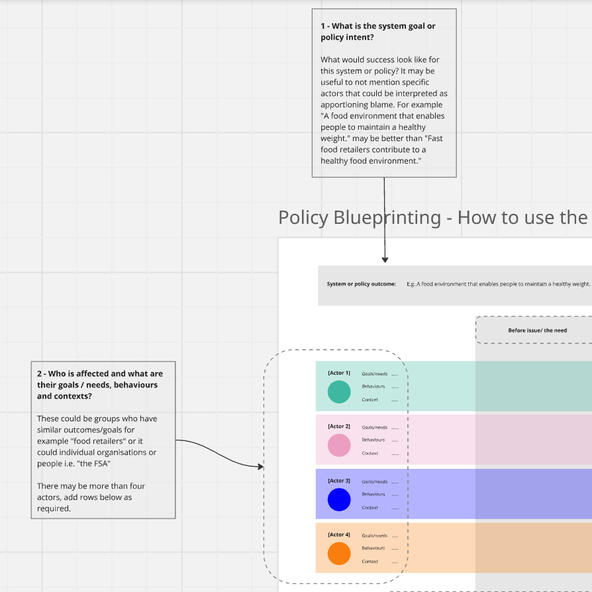Select the pink Actor 2 circle
592x592 pixels.
pos(339,445)
